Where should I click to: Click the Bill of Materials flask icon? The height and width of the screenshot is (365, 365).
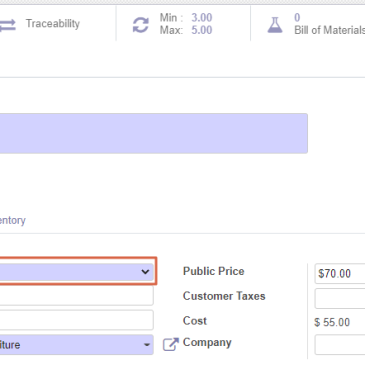pos(275,25)
